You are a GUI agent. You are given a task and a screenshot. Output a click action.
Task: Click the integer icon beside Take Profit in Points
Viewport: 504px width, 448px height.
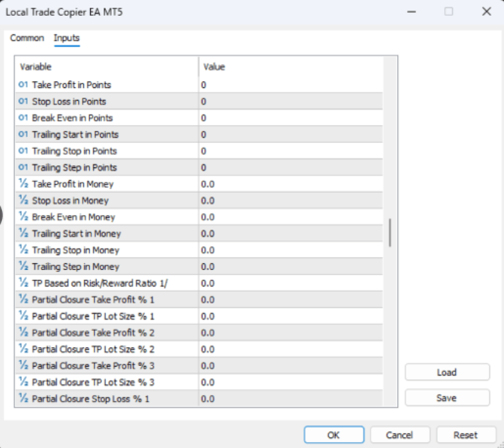pos(23,85)
